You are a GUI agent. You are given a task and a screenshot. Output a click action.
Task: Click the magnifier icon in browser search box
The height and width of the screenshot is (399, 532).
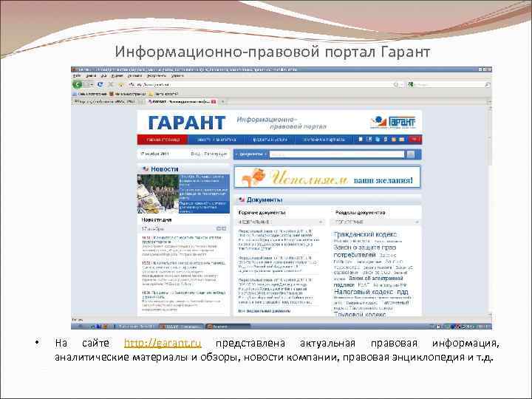coord(488,84)
